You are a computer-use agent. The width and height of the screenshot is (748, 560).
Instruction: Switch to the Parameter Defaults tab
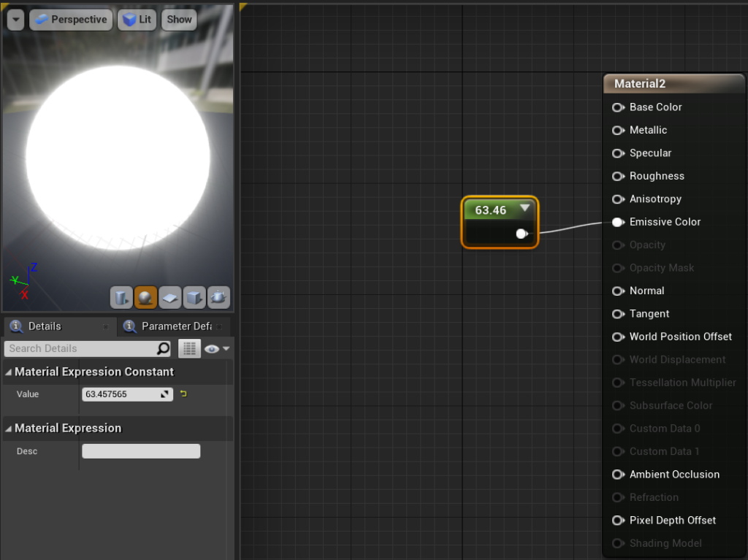(175, 326)
